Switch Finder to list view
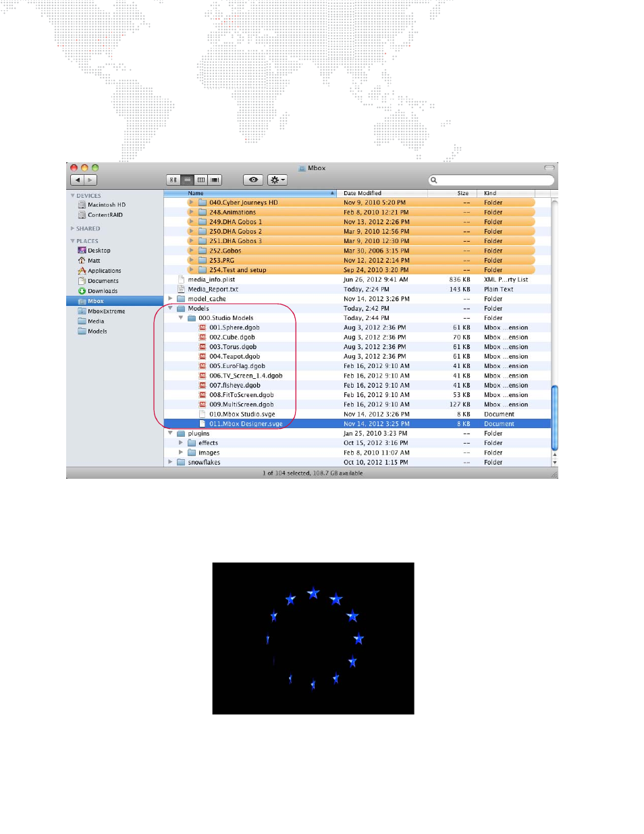The width and height of the screenshot is (644, 834). [x=188, y=180]
